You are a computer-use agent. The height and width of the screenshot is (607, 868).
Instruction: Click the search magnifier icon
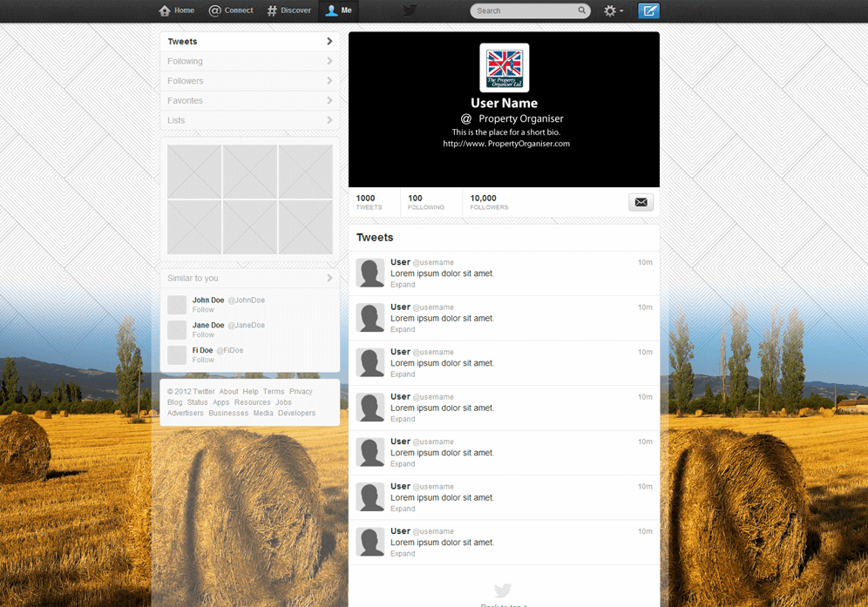tap(582, 10)
